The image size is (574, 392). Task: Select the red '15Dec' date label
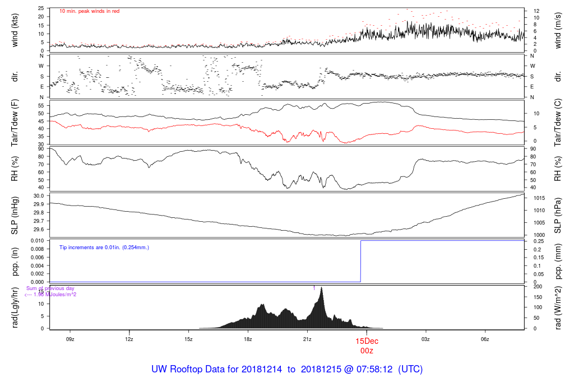tap(367, 341)
